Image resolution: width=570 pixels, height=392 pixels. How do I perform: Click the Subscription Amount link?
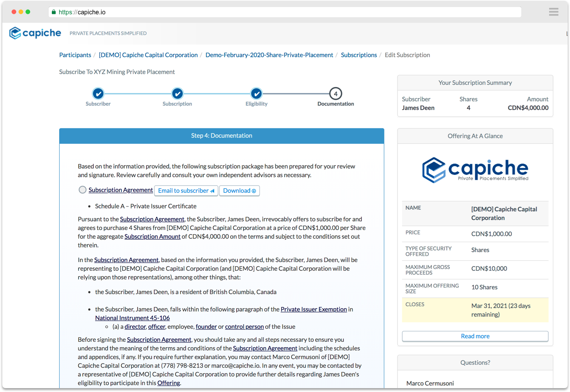[x=152, y=237]
